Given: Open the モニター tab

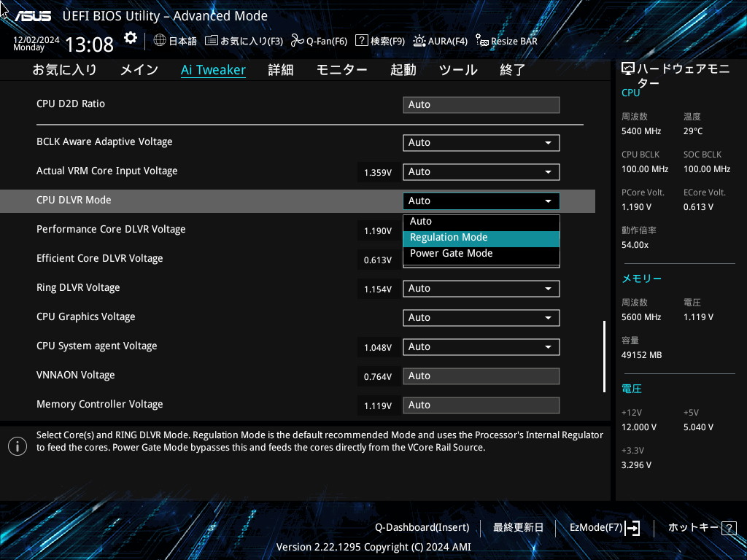Looking at the screenshot, I should [341, 70].
